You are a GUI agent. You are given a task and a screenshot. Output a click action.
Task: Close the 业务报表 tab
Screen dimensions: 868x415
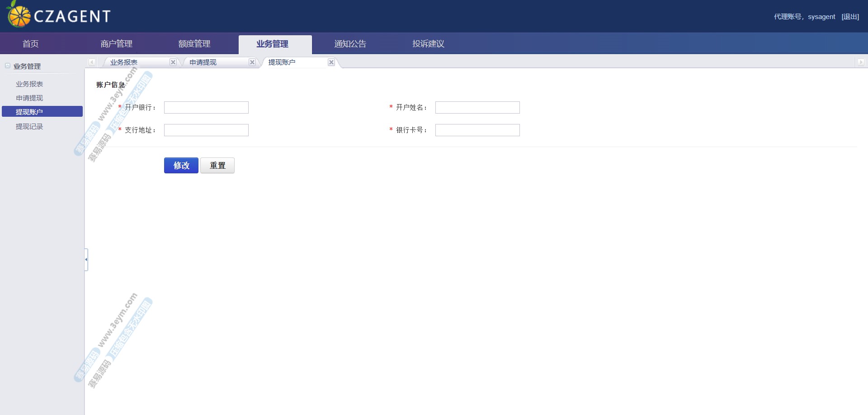coord(173,62)
